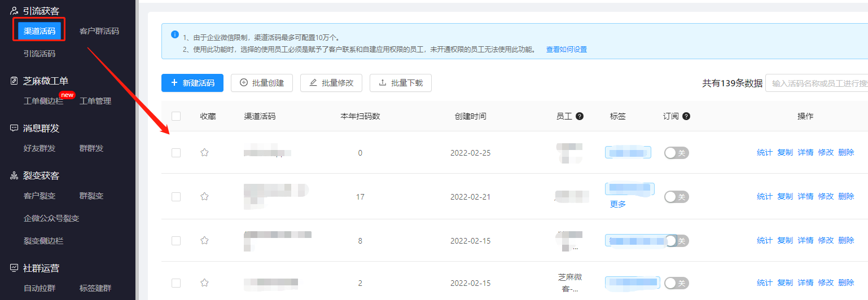Open 详情 for the 2022-02-21 row
868x300 pixels.
click(x=805, y=196)
